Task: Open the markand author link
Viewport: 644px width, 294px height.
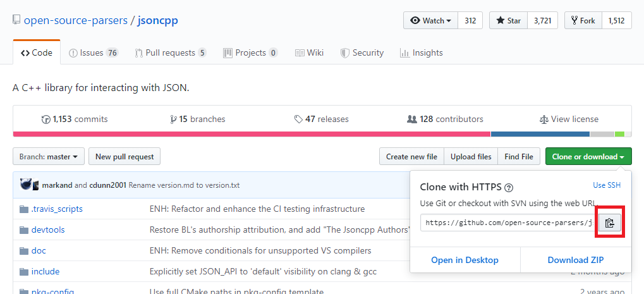Action: pos(57,185)
